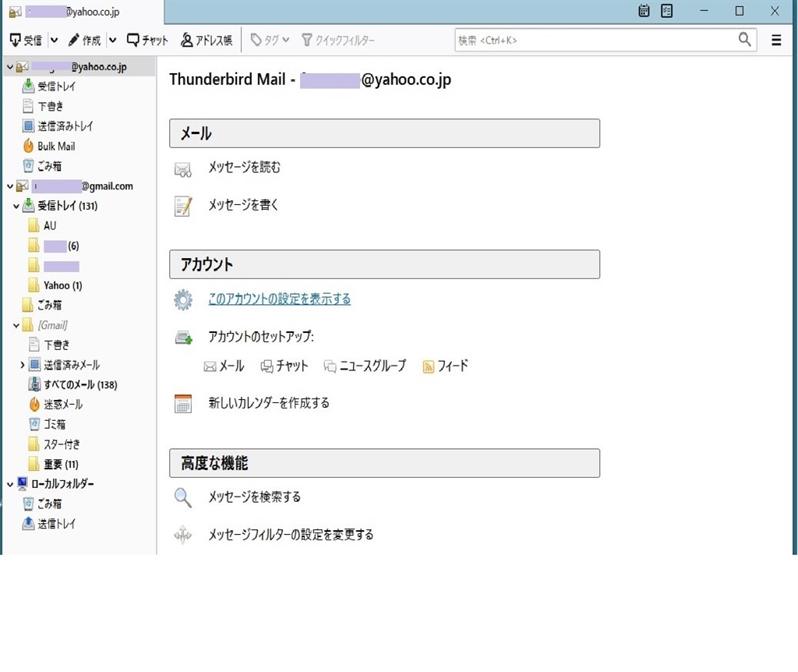The width and height of the screenshot is (798, 672).
Task: Click the write message notepad icon
Action: tap(182, 206)
